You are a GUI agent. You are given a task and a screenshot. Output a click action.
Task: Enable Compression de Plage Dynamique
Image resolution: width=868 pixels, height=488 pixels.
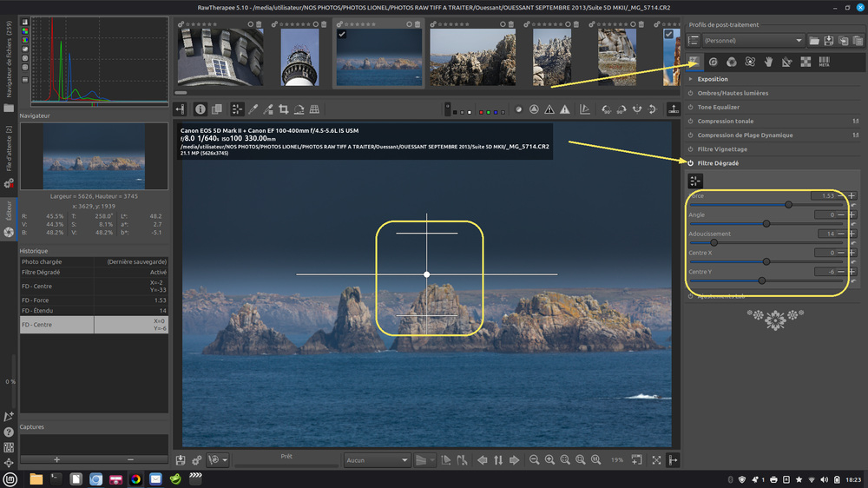(690, 135)
